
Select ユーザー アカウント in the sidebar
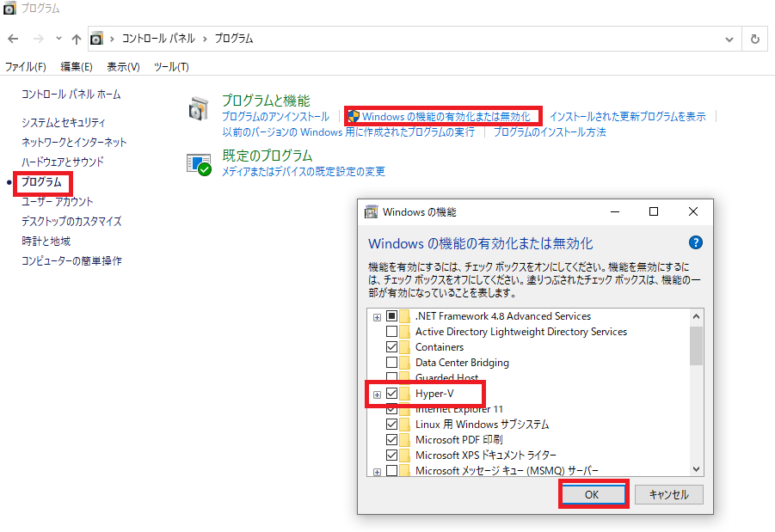pyautogui.click(x=57, y=201)
